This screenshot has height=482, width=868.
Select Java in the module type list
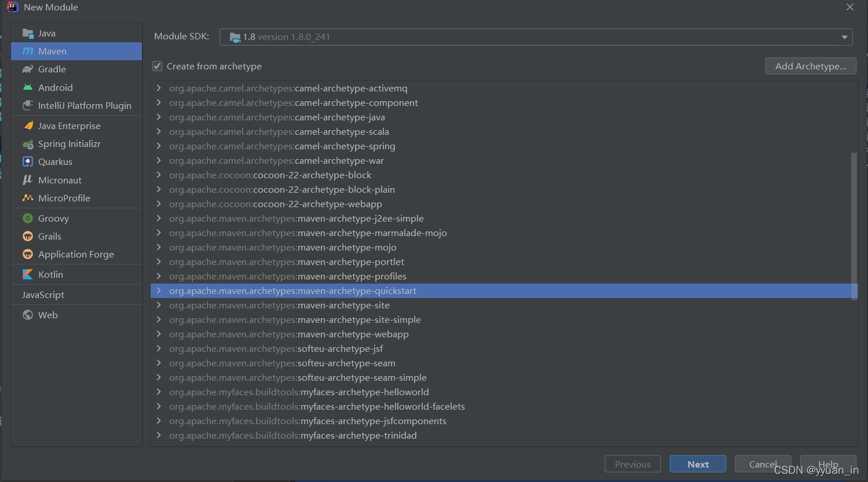pos(76,34)
